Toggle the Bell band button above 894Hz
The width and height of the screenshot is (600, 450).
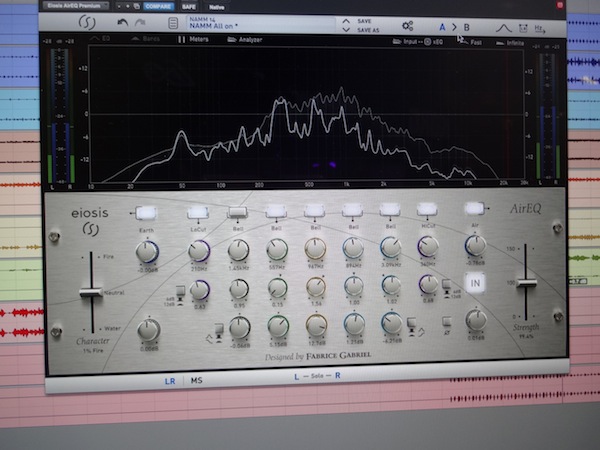(x=352, y=210)
